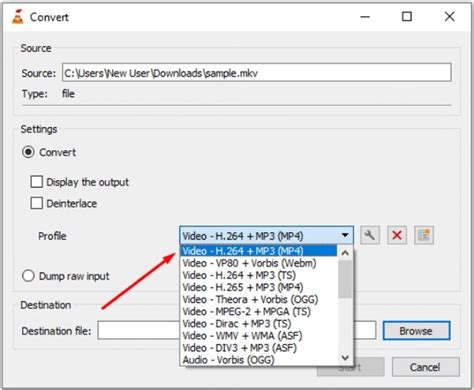474x390 pixels.
Task: Choose Video - MPEG-2 + MPGA (TS) profile
Action: pyautogui.click(x=259, y=311)
